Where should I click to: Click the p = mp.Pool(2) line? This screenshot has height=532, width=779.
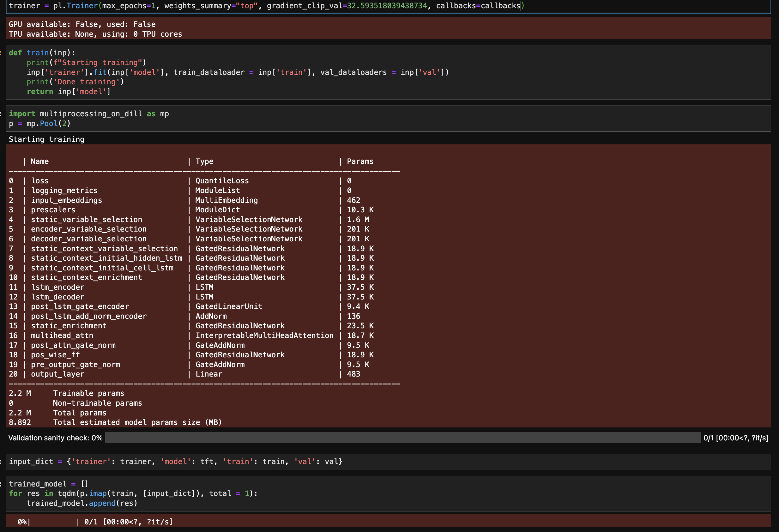click(39, 124)
